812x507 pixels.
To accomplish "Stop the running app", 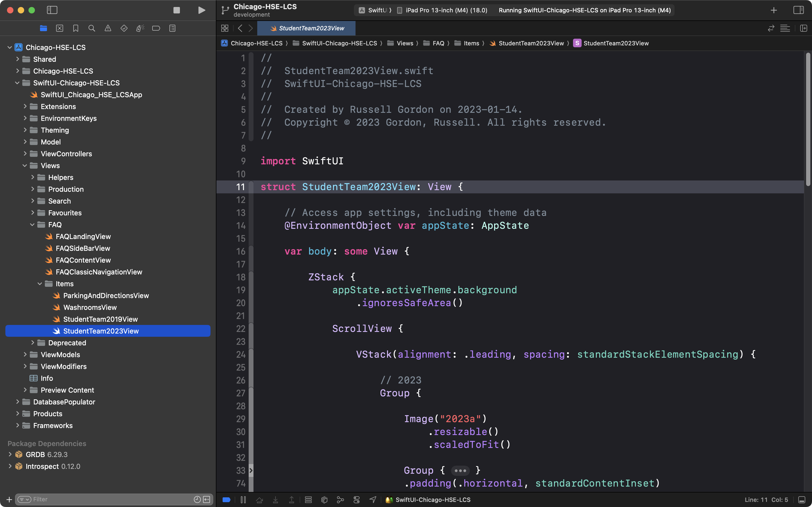I will click(177, 10).
